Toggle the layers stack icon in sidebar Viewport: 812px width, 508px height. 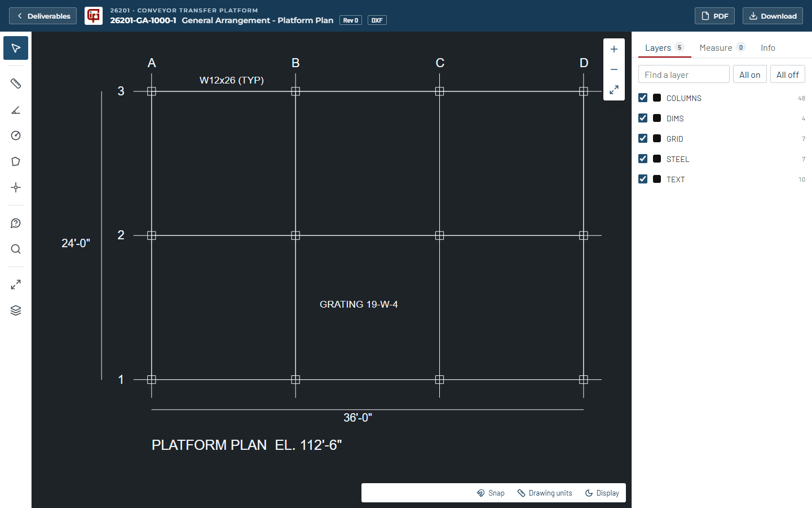(x=16, y=310)
